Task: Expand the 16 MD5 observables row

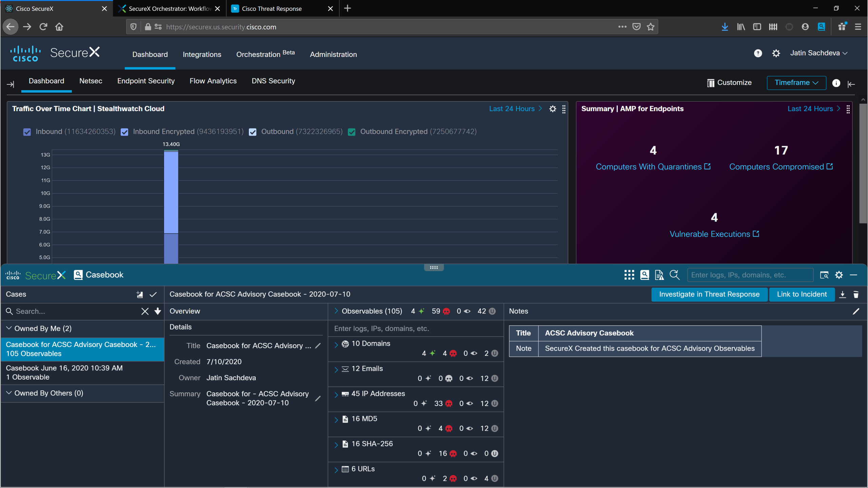Action: [336, 420]
